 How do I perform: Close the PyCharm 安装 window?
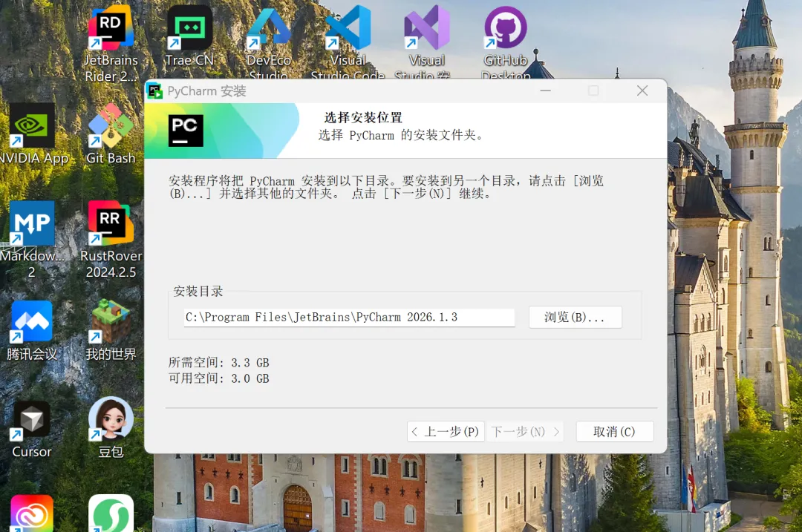pyautogui.click(x=642, y=91)
